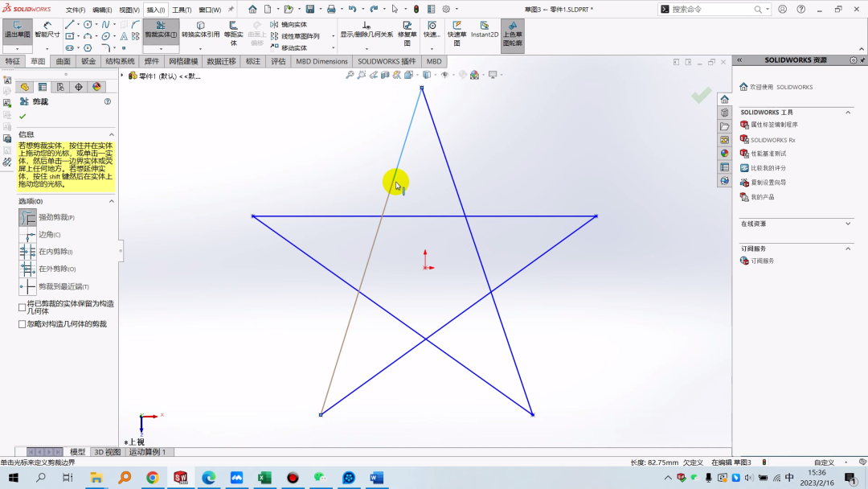Switch to the 特征 Features tab

[x=13, y=61]
